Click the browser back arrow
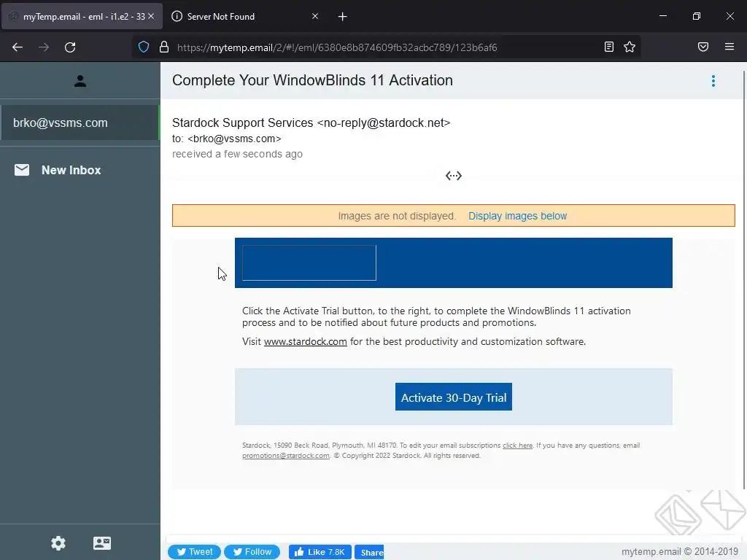The height and width of the screenshot is (560, 747). click(x=18, y=47)
